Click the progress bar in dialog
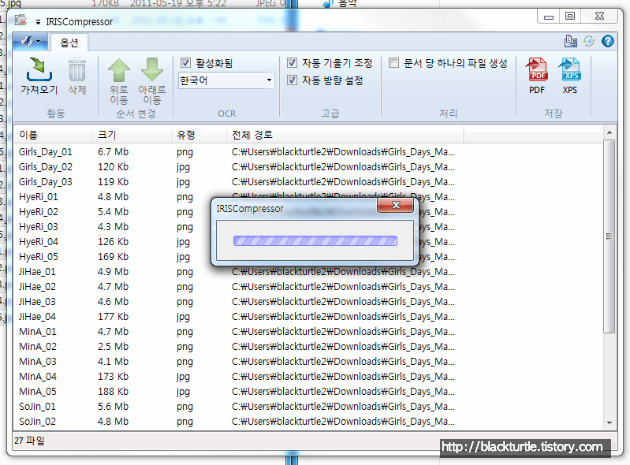The width and height of the screenshot is (630, 465). tap(315, 241)
